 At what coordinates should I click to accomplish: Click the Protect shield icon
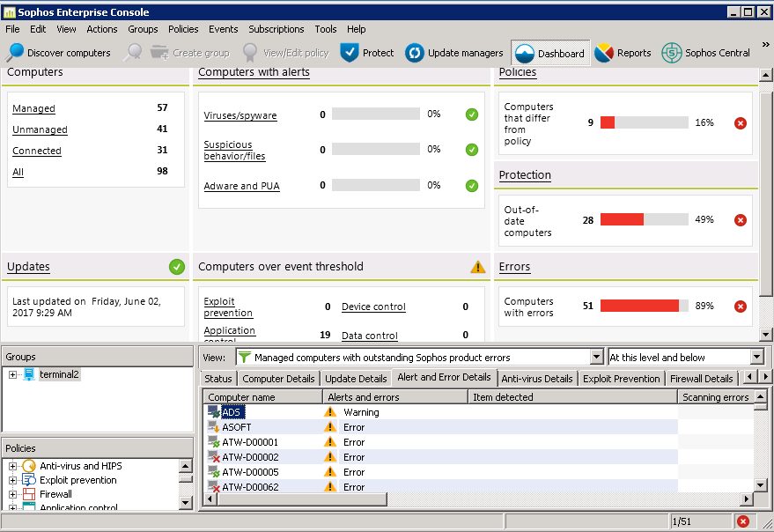click(350, 52)
